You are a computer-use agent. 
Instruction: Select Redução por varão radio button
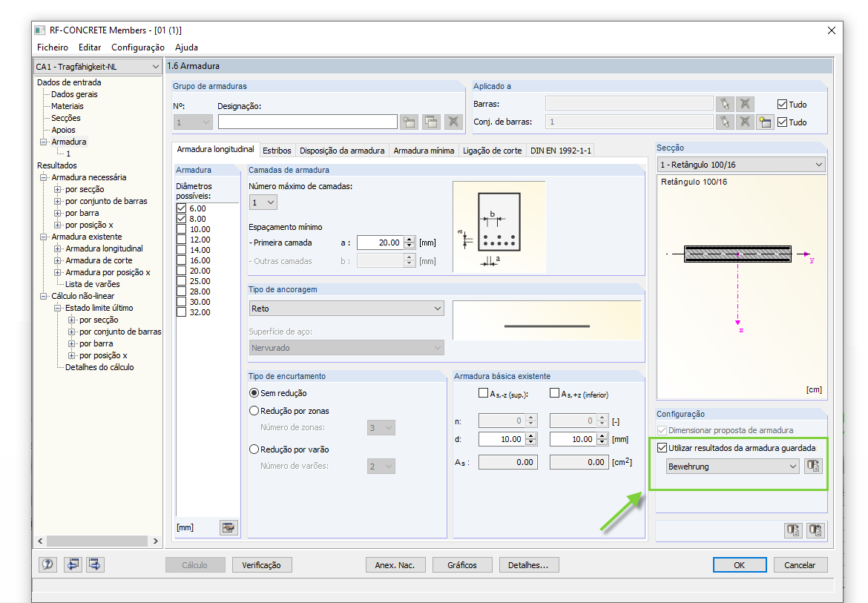[254, 449]
